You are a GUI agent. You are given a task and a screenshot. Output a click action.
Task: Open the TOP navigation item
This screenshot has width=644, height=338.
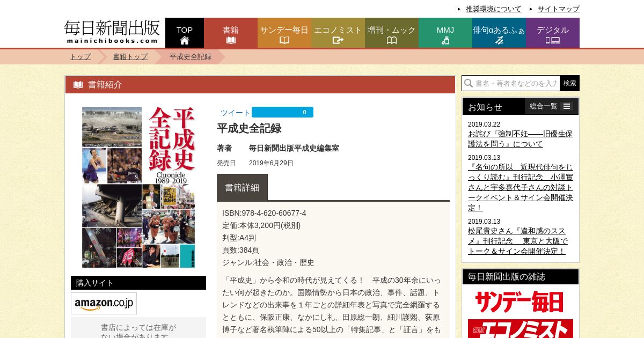pos(185,33)
